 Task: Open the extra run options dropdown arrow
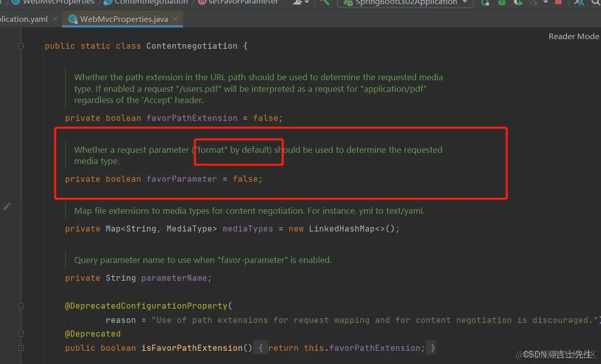pyautogui.click(x=546, y=3)
